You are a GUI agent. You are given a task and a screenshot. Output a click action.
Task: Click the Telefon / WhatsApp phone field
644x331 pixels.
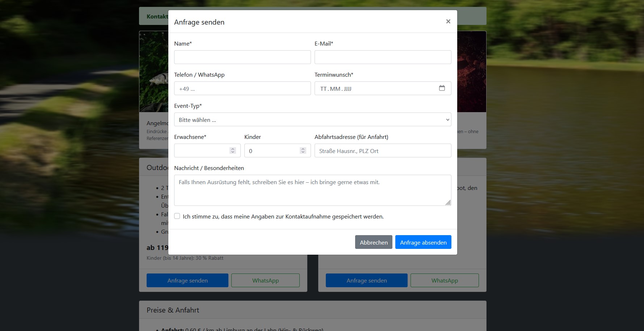click(x=242, y=88)
